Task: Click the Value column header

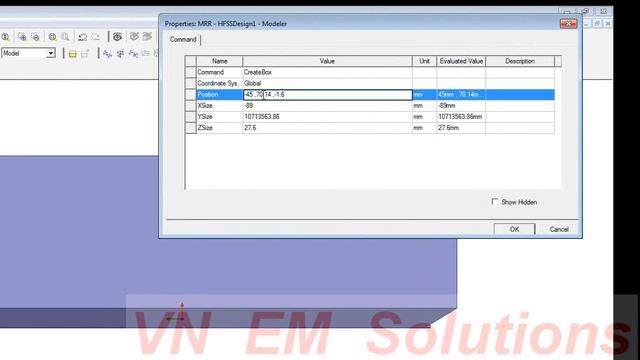Action: tap(327, 61)
